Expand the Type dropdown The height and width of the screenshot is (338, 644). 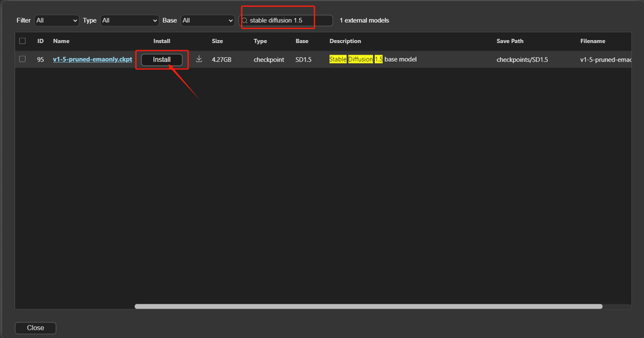click(x=130, y=21)
